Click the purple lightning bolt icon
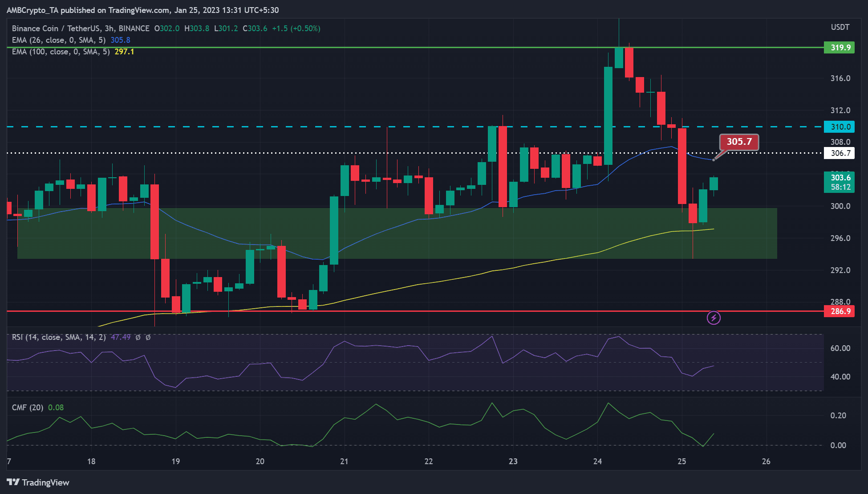 tap(714, 318)
